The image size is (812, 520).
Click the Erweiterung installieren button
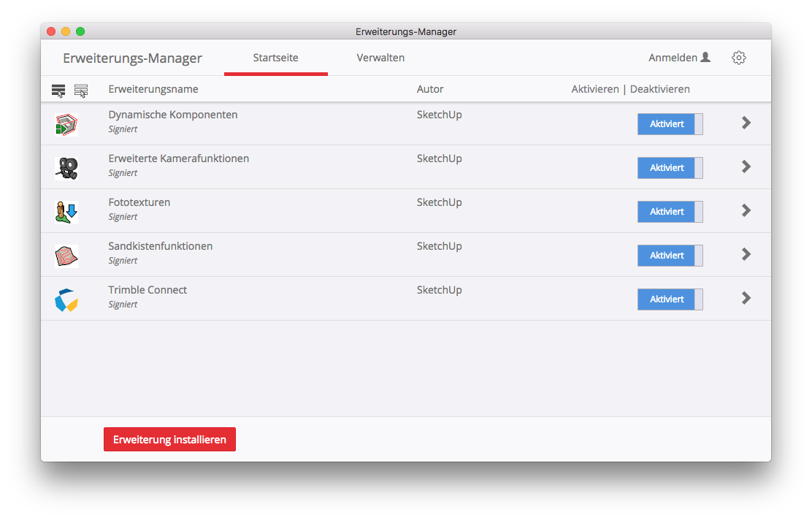click(169, 440)
